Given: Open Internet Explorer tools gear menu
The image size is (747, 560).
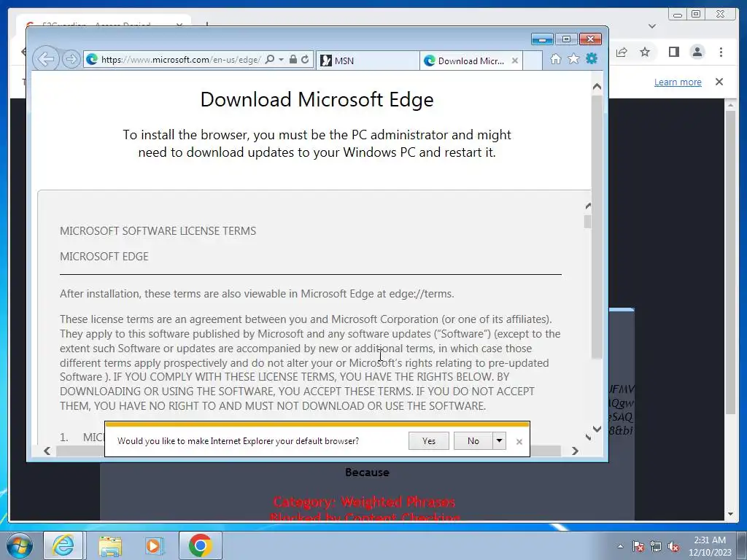Looking at the screenshot, I should 592,59.
